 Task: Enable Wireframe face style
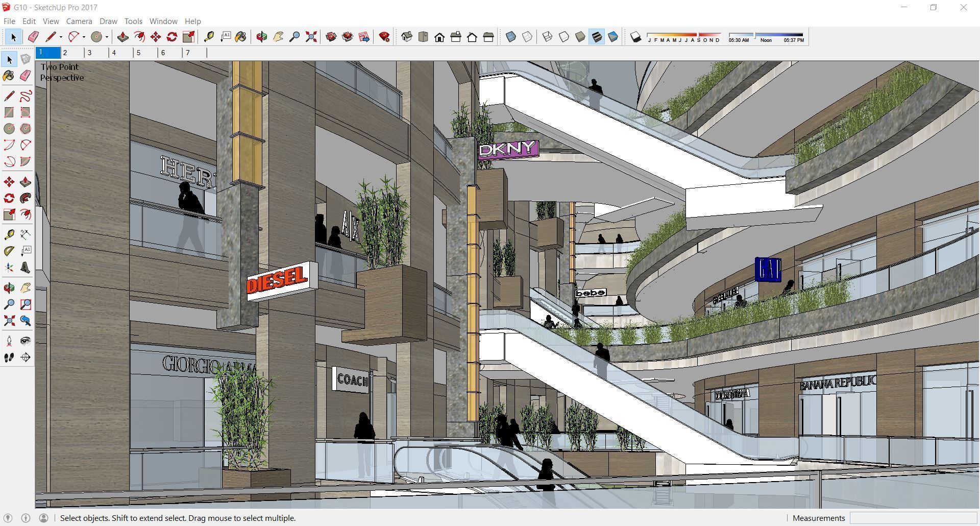tap(548, 37)
